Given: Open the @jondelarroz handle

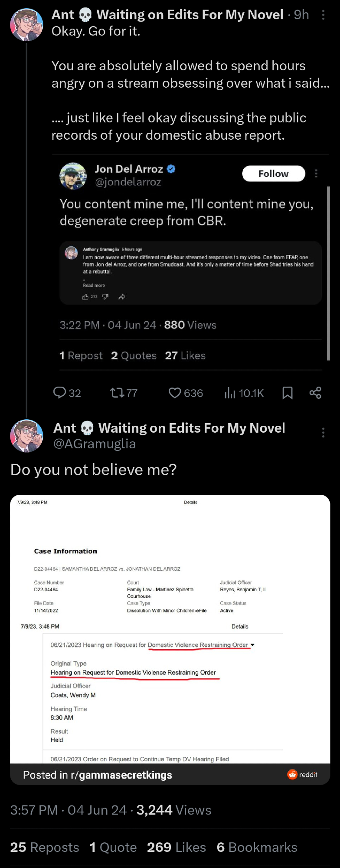Looking at the screenshot, I should pyautogui.click(x=128, y=182).
